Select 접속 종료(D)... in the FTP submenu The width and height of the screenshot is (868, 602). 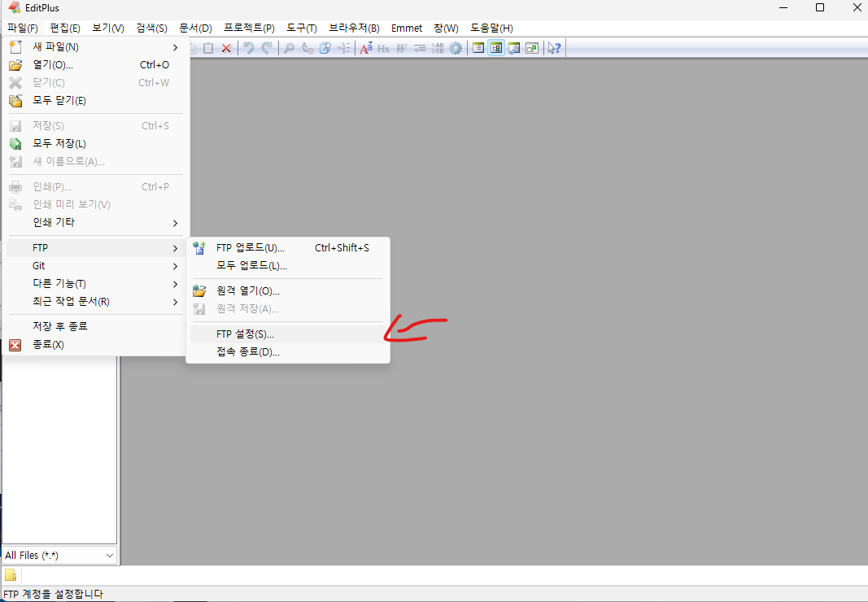point(287,351)
